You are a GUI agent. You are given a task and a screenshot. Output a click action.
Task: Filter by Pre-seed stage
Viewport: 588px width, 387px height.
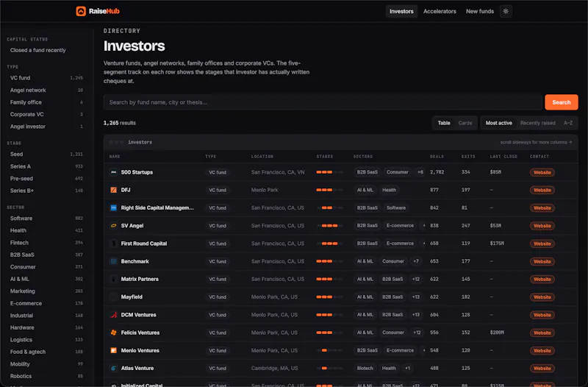(46, 178)
